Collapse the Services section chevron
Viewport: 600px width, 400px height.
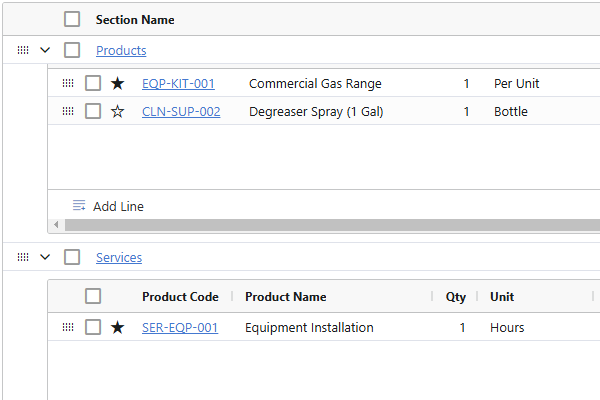point(45,257)
